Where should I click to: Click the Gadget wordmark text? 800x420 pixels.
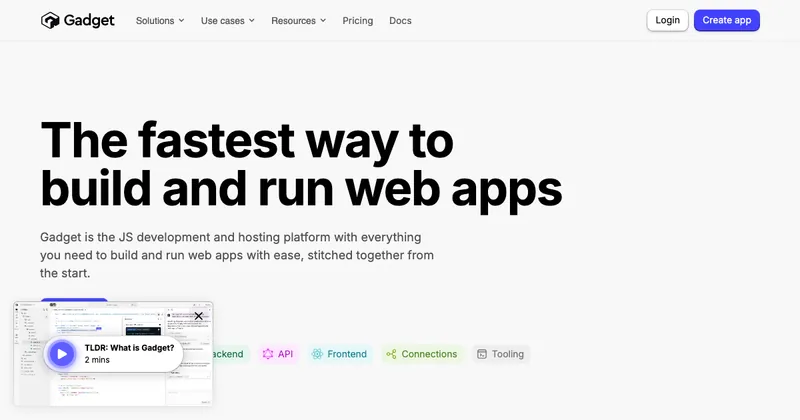(x=89, y=20)
